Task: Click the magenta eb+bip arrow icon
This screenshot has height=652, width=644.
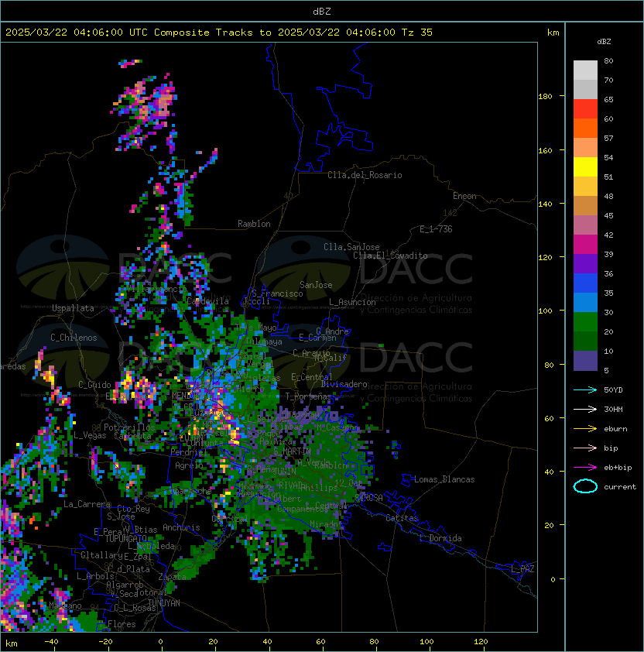Action: pyautogui.click(x=585, y=468)
